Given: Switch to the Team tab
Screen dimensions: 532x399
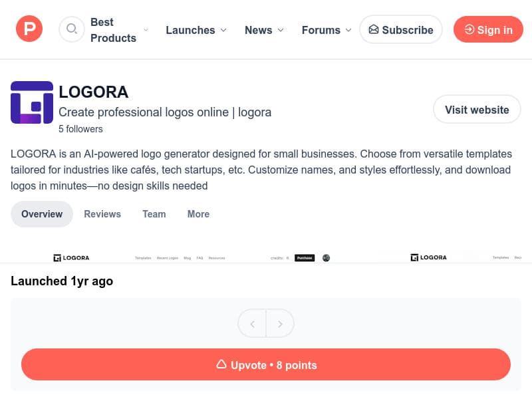Looking at the screenshot, I should tap(154, 214).
